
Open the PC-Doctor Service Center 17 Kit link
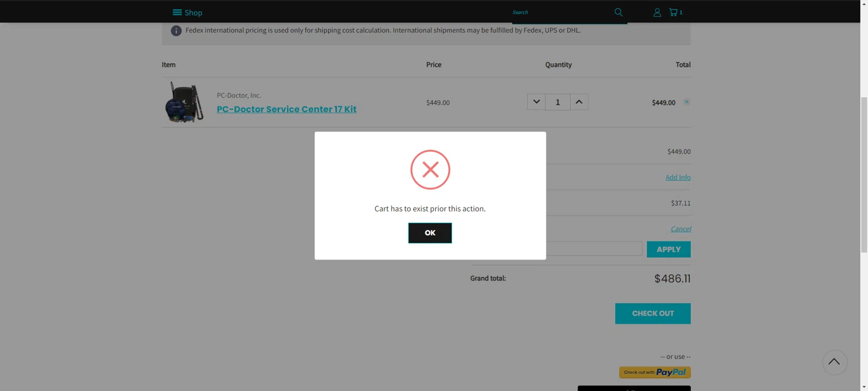click(286, 109)
